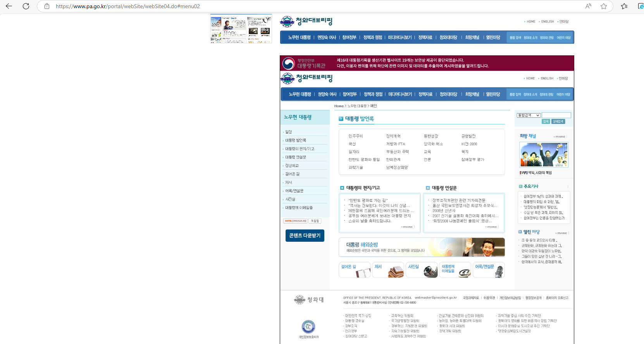Reload the page with the refresh icon
Screen dimensions: 644x344
[26, 6]
